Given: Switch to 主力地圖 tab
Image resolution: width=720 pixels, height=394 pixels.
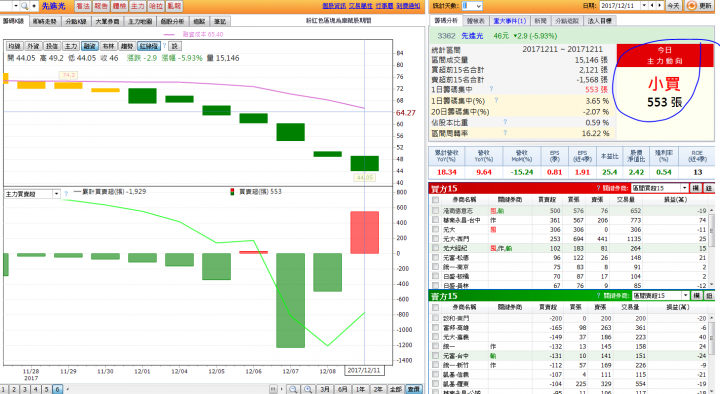Looking at the screenshot, I should click(140, 21).
